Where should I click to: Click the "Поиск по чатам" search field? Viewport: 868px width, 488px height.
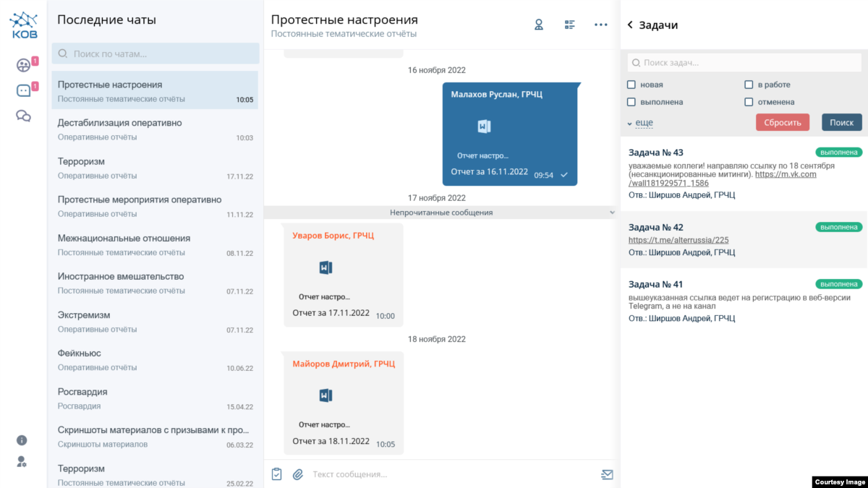pyautogui.click(x=155, y=53)
